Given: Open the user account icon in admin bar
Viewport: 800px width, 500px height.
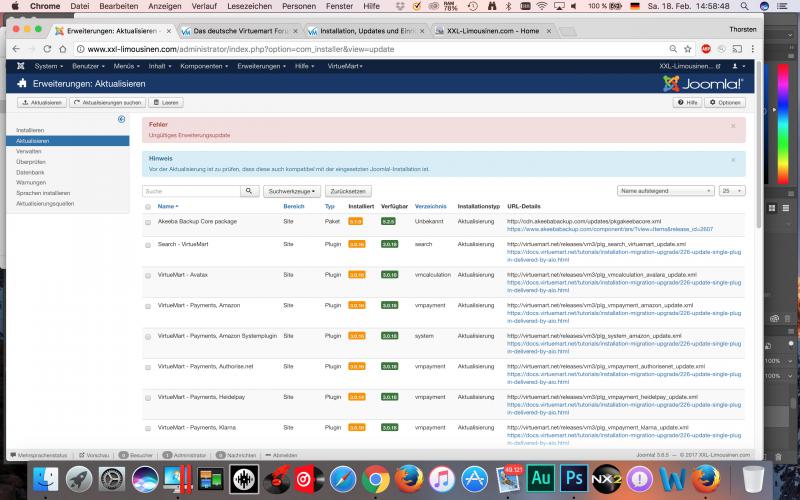Looking at the screenshot, I should (762, 66).
